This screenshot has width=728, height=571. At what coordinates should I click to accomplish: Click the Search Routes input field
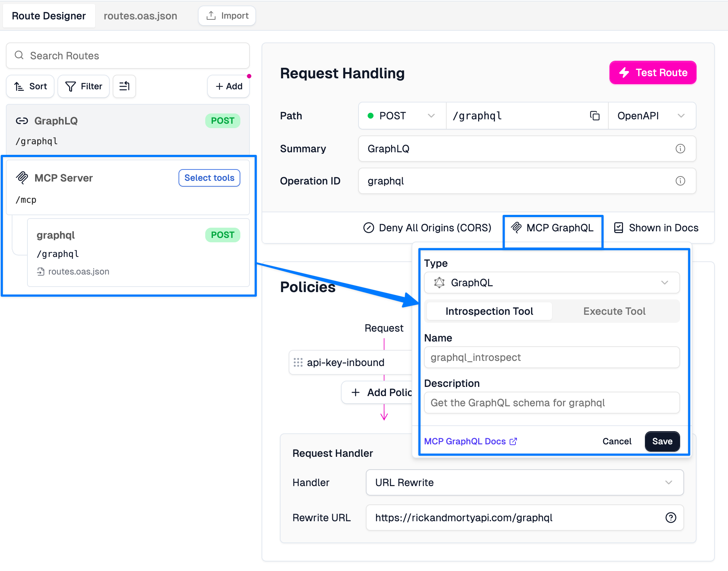point(128,56)
